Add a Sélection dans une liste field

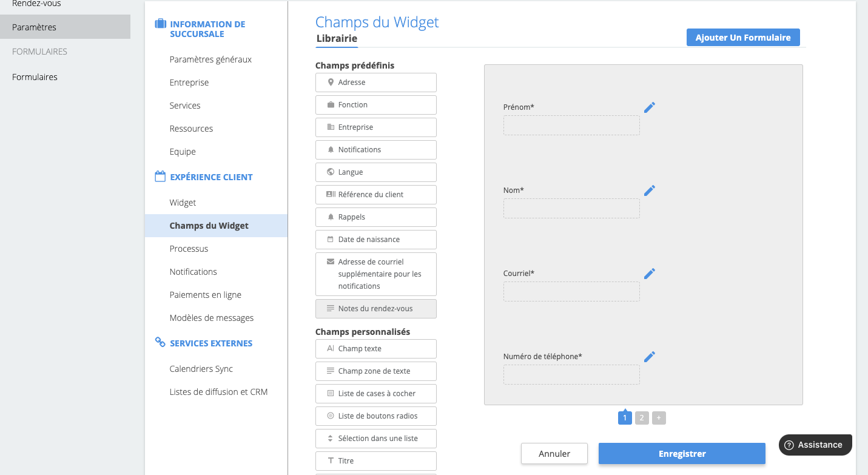pos(375,439)
